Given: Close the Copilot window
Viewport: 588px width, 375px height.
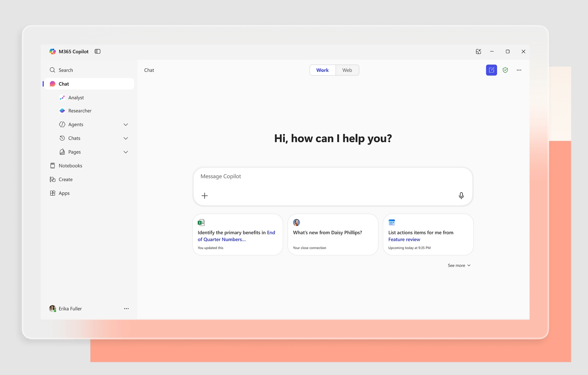Looking at the screenshot, I should point(523,52).
